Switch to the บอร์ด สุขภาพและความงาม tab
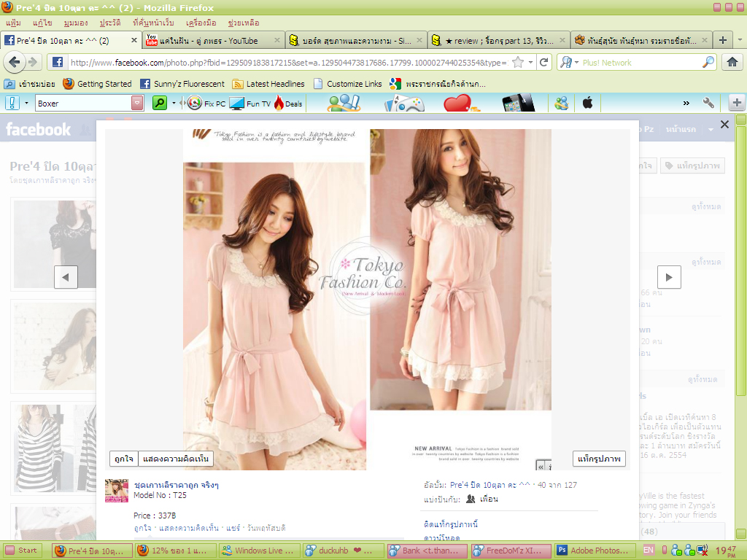The width and height of the screenshot is (747, 560). click(356, 41)
